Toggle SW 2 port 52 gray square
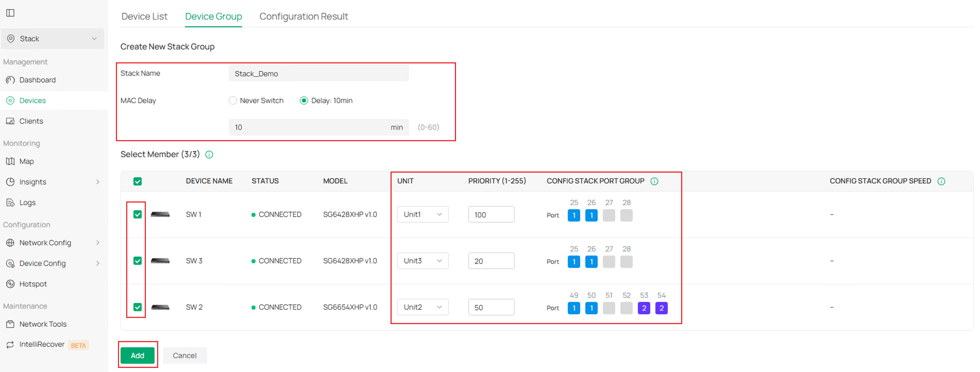 626,308
